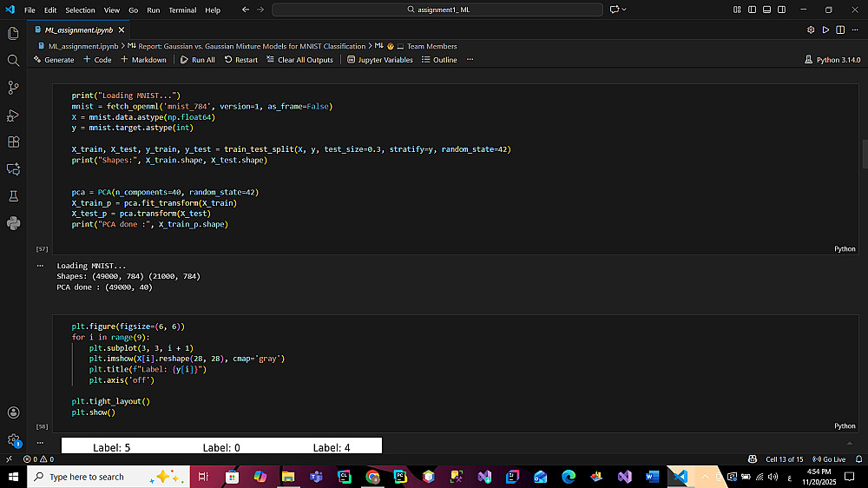
Task: Toggle the primary side bar
Action: [x=752, y=10]
